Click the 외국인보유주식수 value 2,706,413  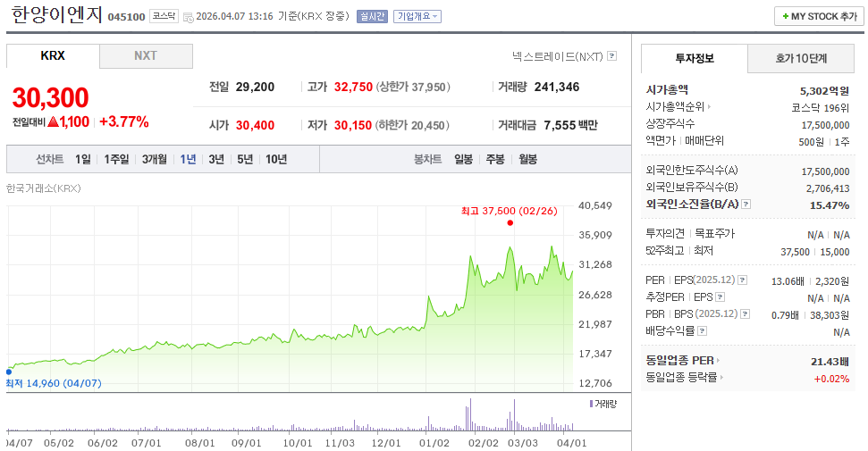(828, 188)
